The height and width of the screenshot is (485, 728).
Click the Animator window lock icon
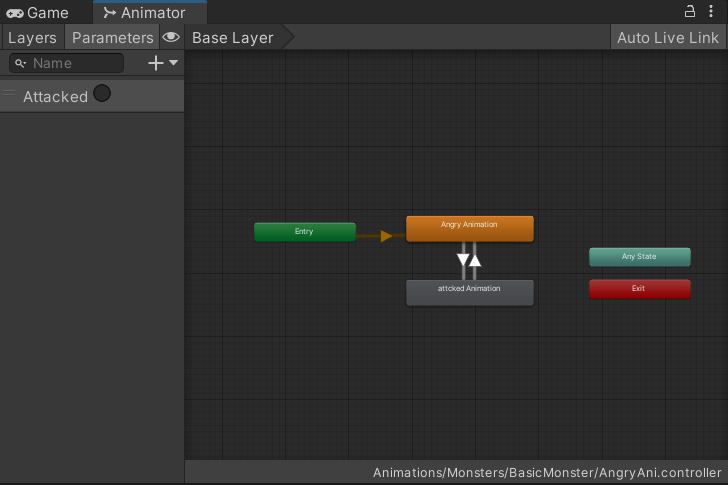[x=690, y=11]
